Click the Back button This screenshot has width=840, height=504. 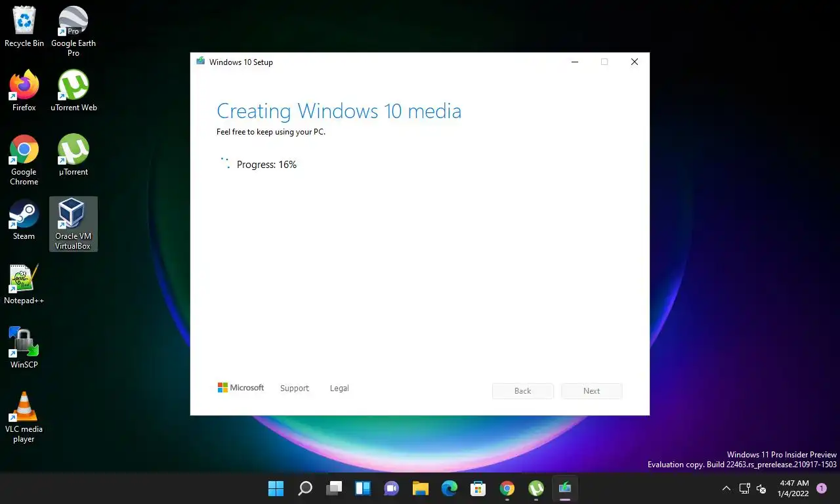(x=523, y=391)
